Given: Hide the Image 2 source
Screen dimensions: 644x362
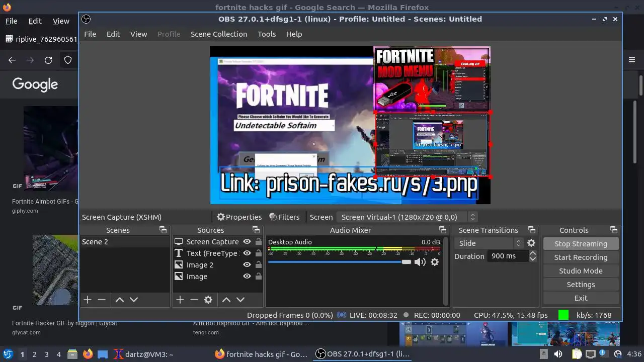Looking at the screenshot, I should point(247,265).
